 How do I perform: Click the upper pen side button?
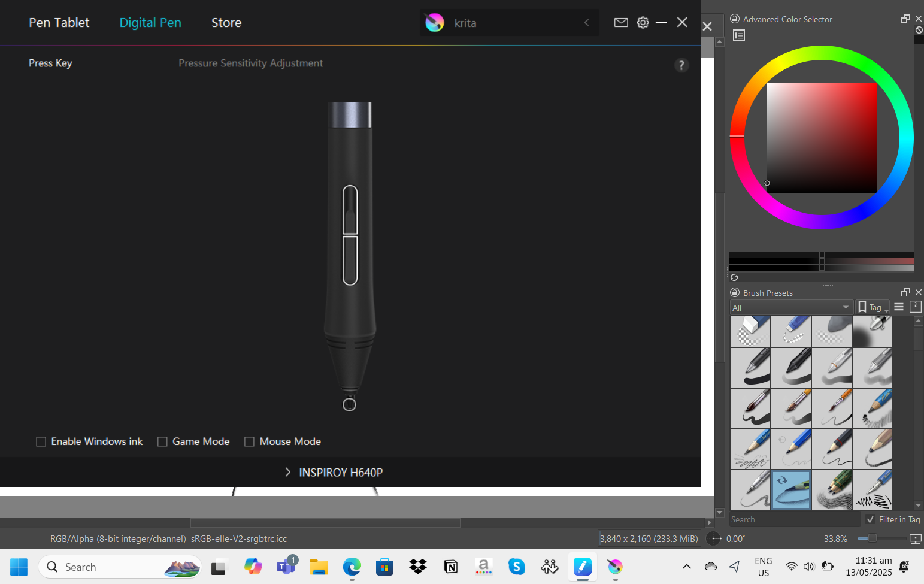[x=350, y=210]
